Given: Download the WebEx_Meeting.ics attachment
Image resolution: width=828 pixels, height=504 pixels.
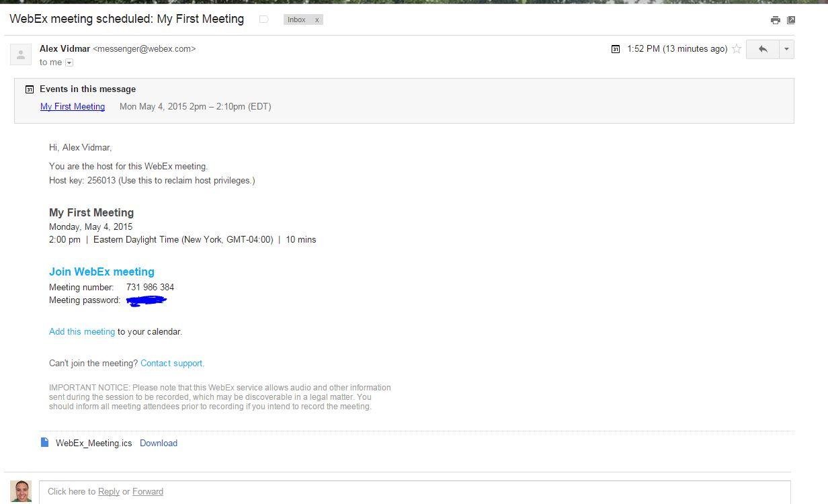Looking at the screenshot, I should point(159,443).
